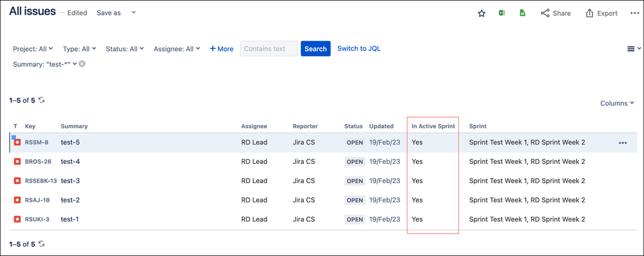Star this filter as favorite

point(482,13)
